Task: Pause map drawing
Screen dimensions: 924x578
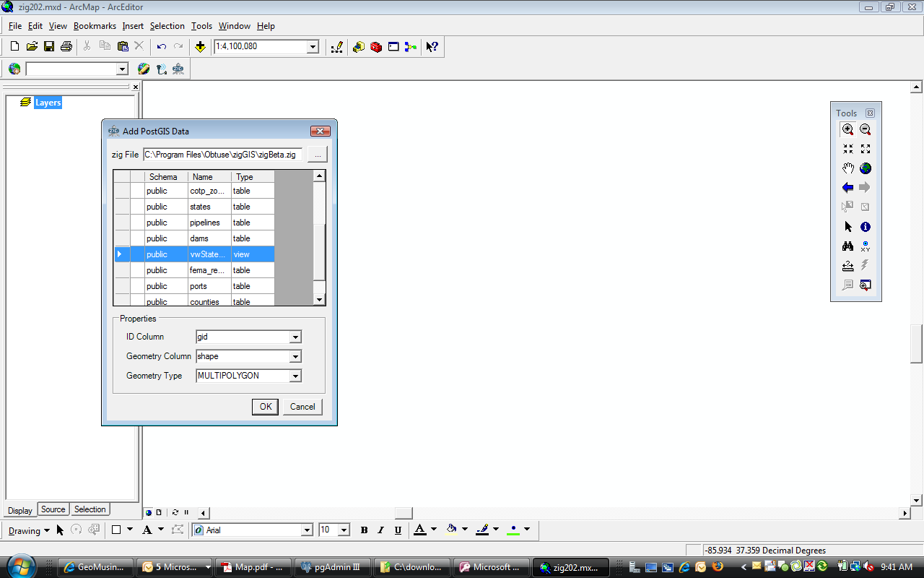Action: (186, 512)
